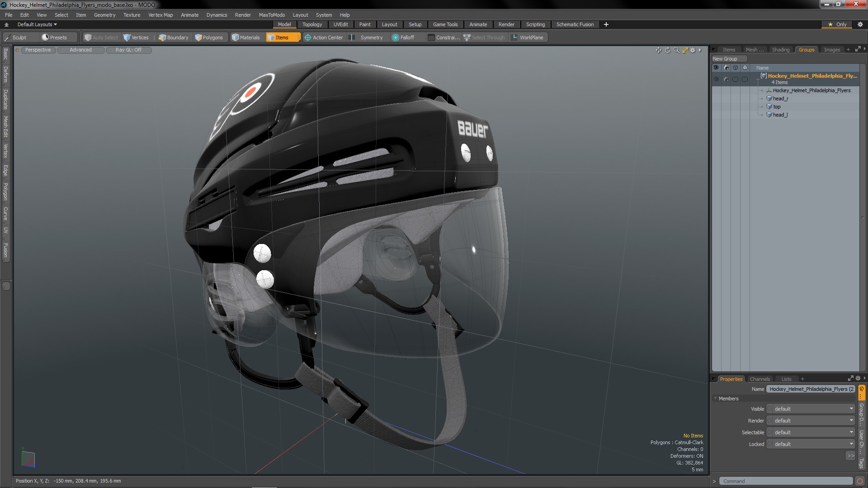Image resolution: width=868 pixels, height=488 pixels.
Task: Click the yellow viewport maximize arrows icon
Action: pos(685,50)
